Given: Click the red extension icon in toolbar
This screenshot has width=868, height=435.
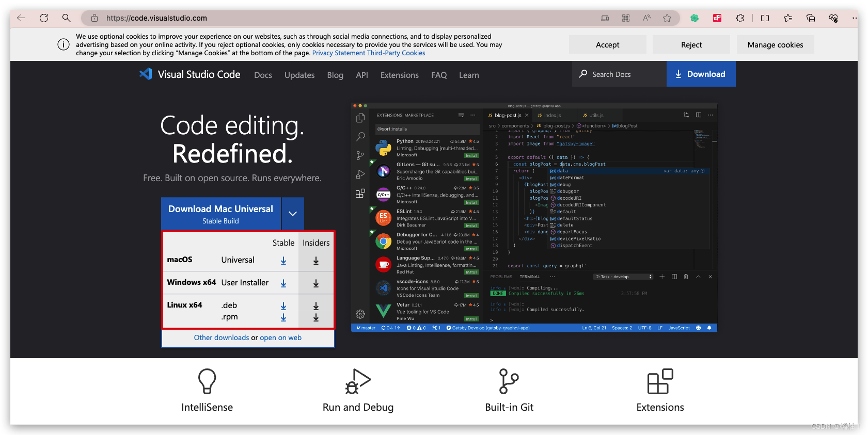Looking at the screenshot, I should click(717, 18).
